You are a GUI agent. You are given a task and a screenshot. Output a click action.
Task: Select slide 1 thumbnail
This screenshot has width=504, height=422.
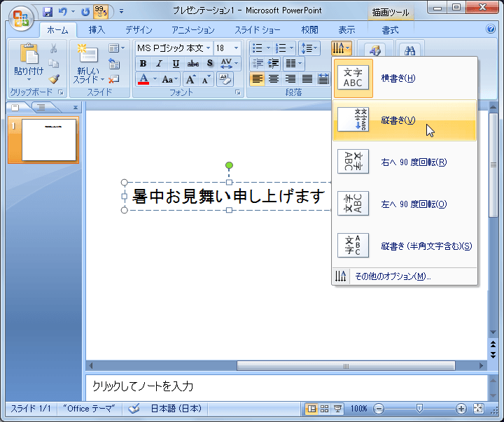click(49, 140)
